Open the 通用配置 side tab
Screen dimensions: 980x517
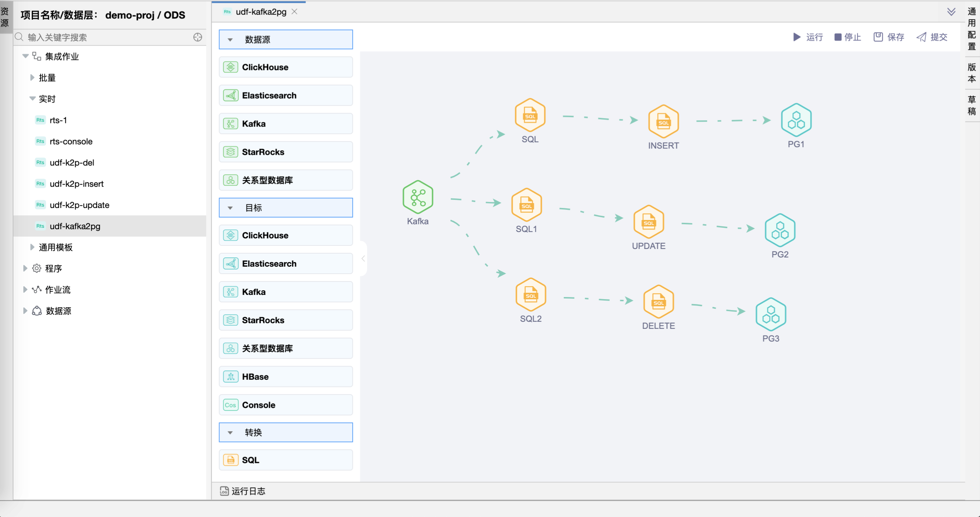coord(971,29)
